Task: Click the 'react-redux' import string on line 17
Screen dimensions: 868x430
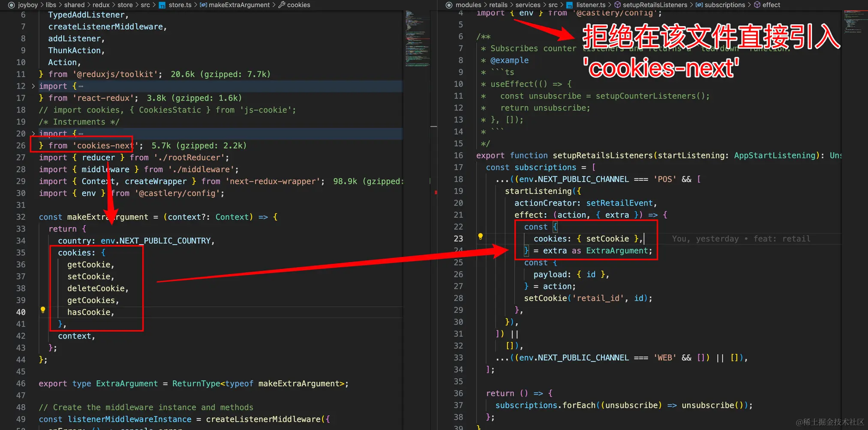Action: pyautogui.click(x=105, y=98)
